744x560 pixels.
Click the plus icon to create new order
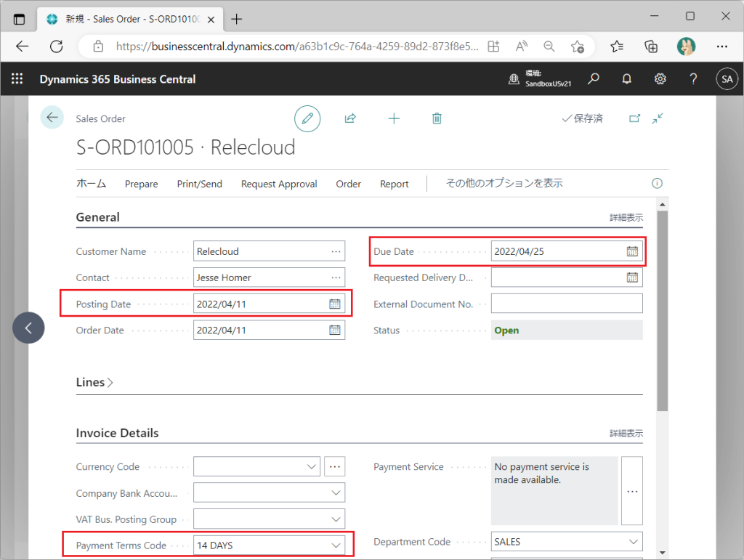(x=394, y=118)
